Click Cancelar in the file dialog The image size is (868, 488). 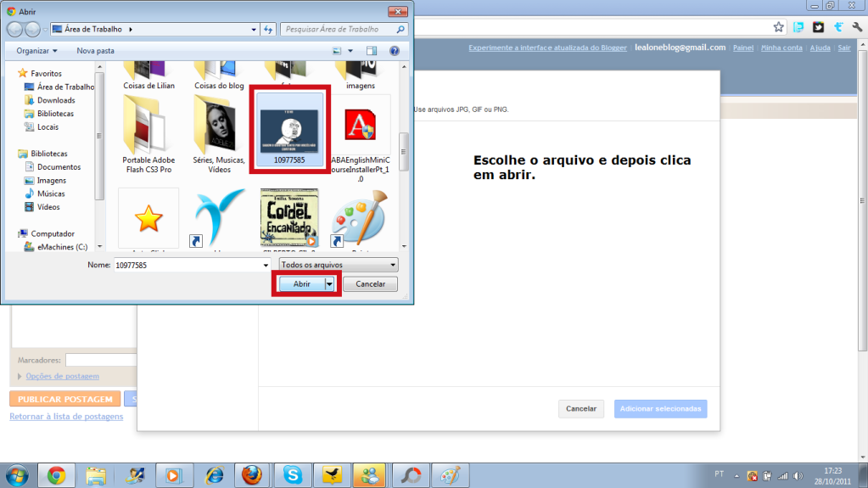tap(370, 284)
